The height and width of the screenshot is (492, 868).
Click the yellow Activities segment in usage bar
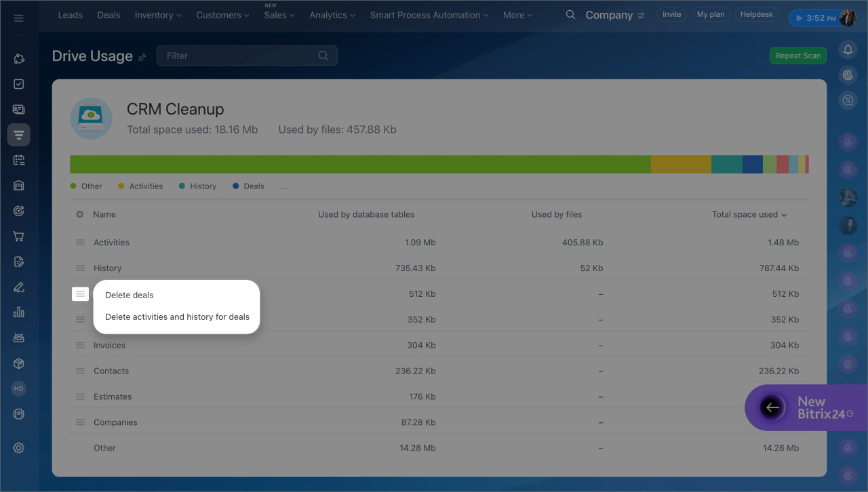pos(680,165)
